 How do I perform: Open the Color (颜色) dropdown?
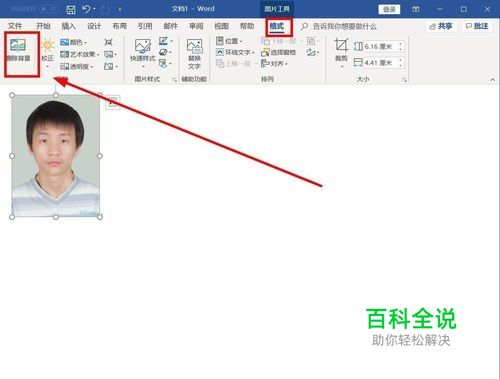tap(74, 42)
